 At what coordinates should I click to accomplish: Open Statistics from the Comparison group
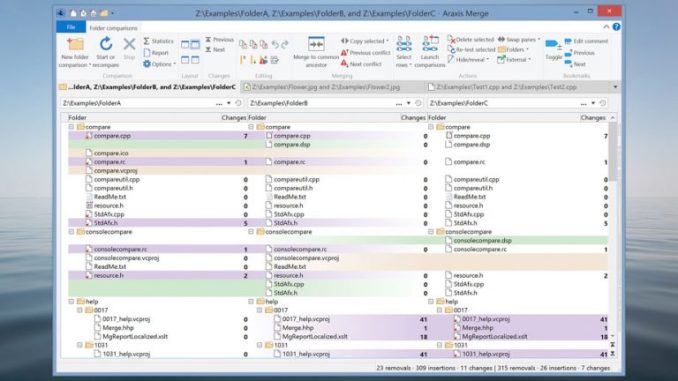[159, 41]
